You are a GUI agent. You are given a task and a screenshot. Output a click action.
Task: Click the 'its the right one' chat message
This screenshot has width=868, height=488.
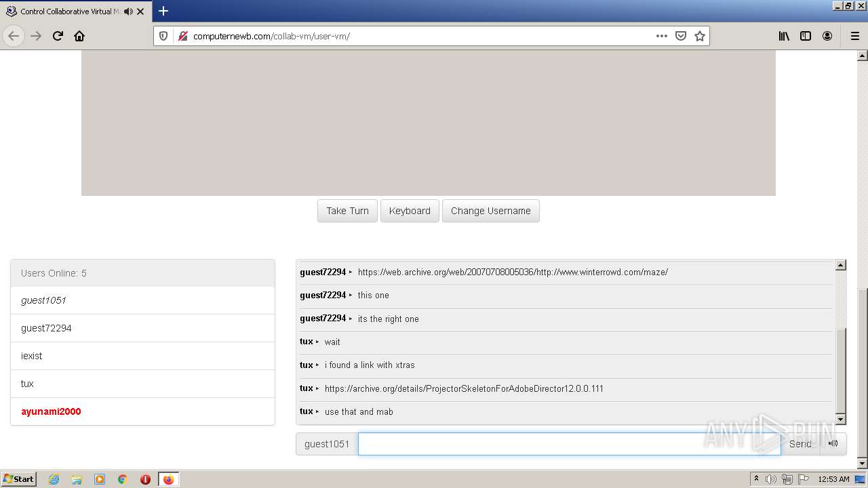389,319
